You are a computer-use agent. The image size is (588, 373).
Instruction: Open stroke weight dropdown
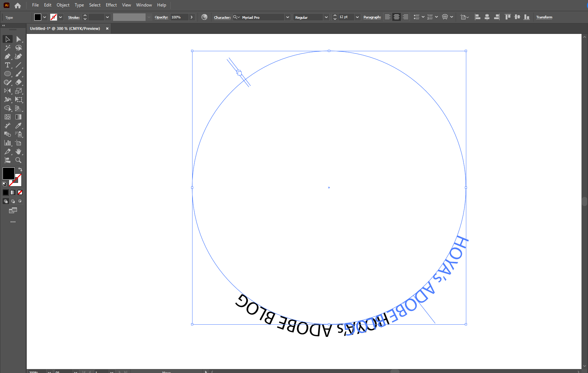(107, 17)
